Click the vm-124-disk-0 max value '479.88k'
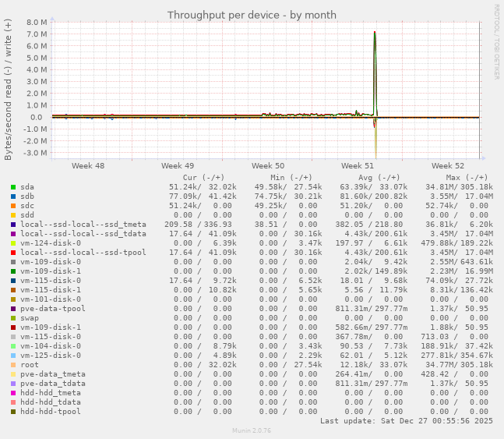The image size is (504, 439). pyautogui.click(x=438, y=243)
